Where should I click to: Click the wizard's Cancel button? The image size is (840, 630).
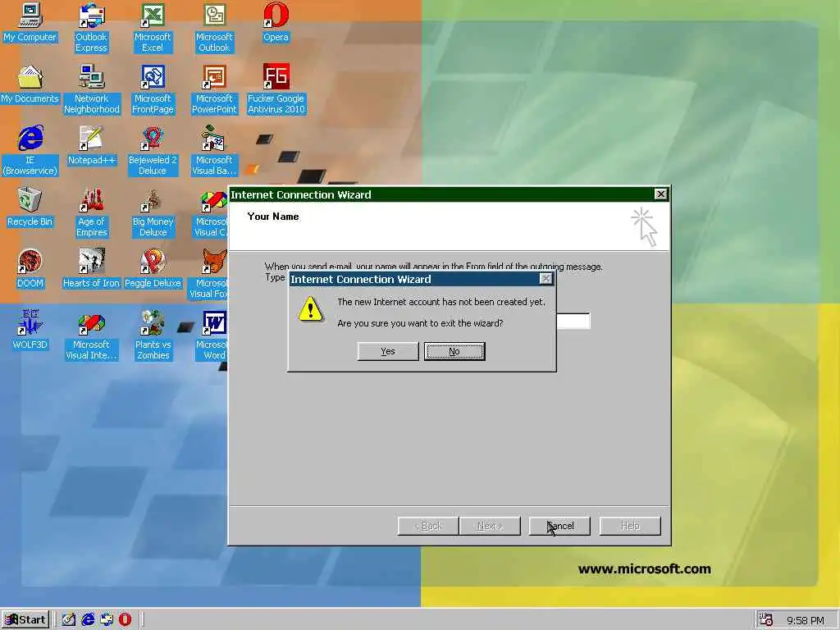tap(559, 526)
